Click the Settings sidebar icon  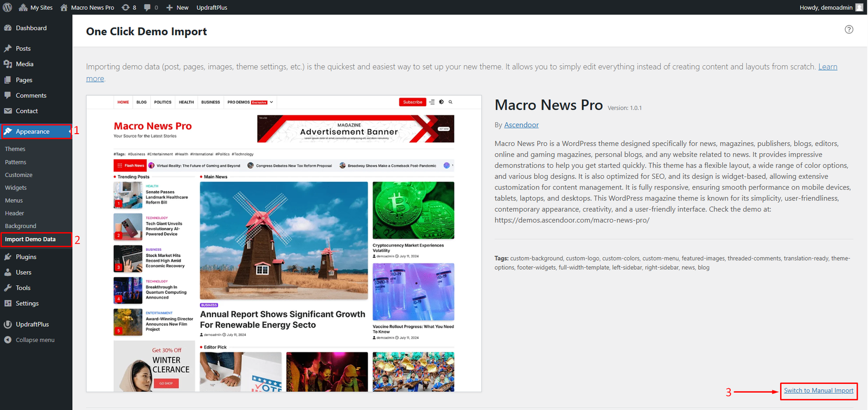click(8, 304)
